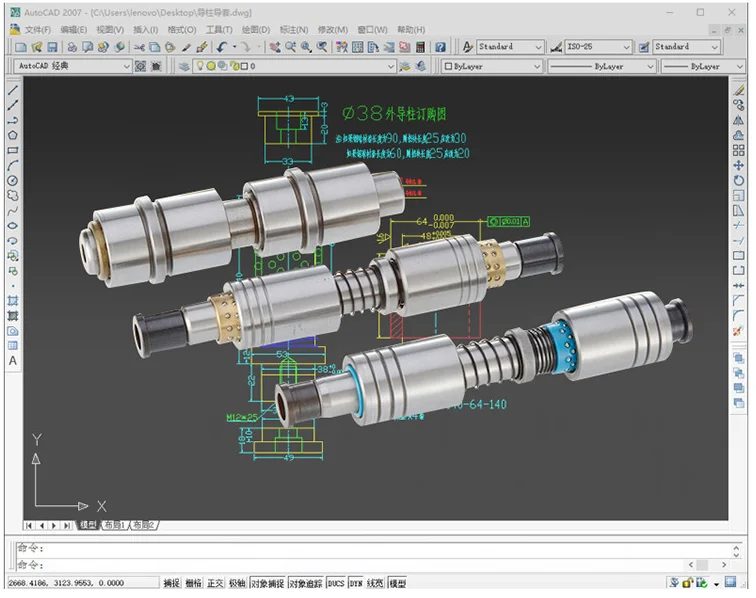Toggle 对象捕捉 object snap button
The width and height of the screenshot is (756, 598).
pos(268,583)
